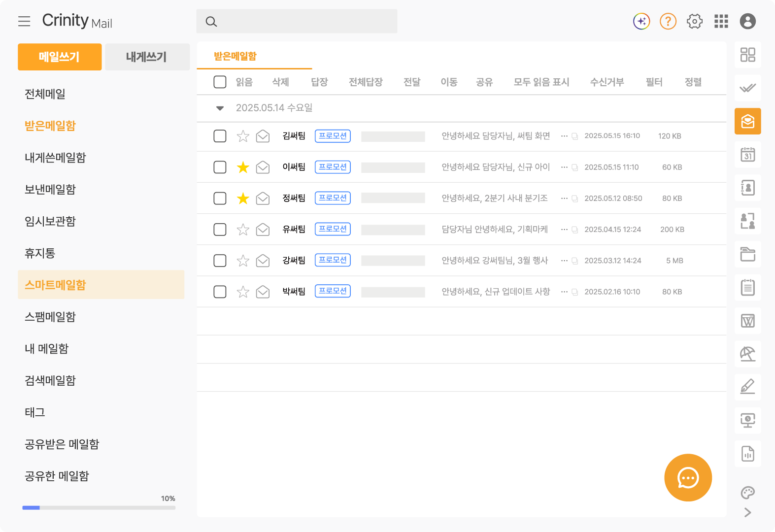Collapse the 2025.05.14 수요일 date group

click(x=220, y=108)
